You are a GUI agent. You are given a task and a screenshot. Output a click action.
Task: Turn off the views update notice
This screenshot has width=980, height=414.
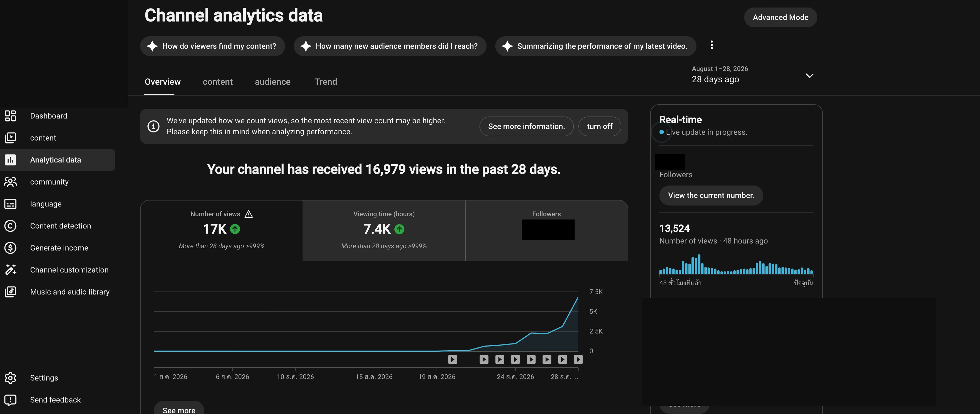point(600,126)
